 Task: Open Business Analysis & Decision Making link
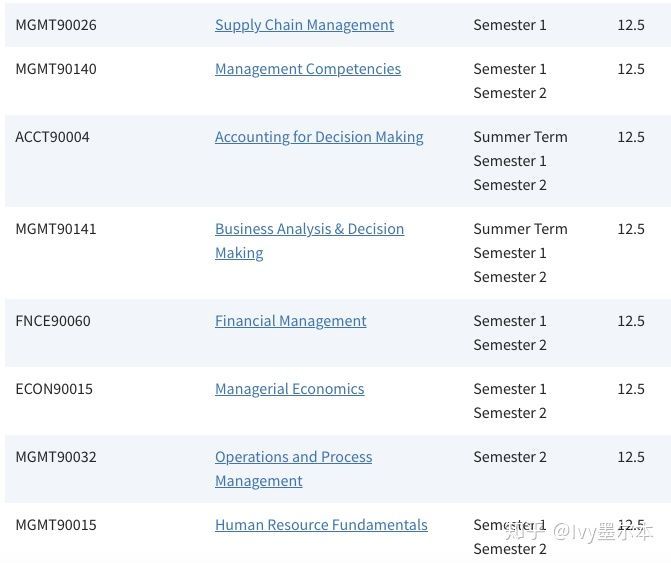pyautogui.click(x=309, y=241)
